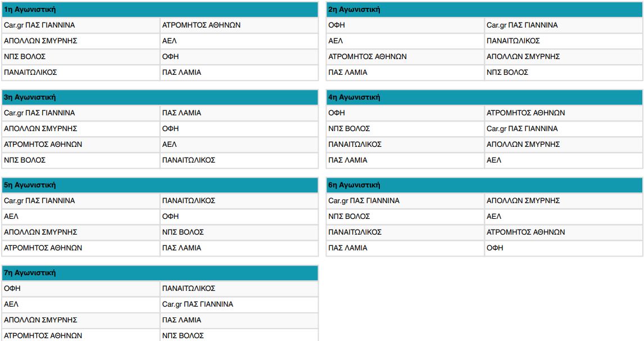The height and width of the screenshot is (341, 644).
Task: Click ΟΦΗ away team in 6η Αγωνιστική
Action: (495, 248)
